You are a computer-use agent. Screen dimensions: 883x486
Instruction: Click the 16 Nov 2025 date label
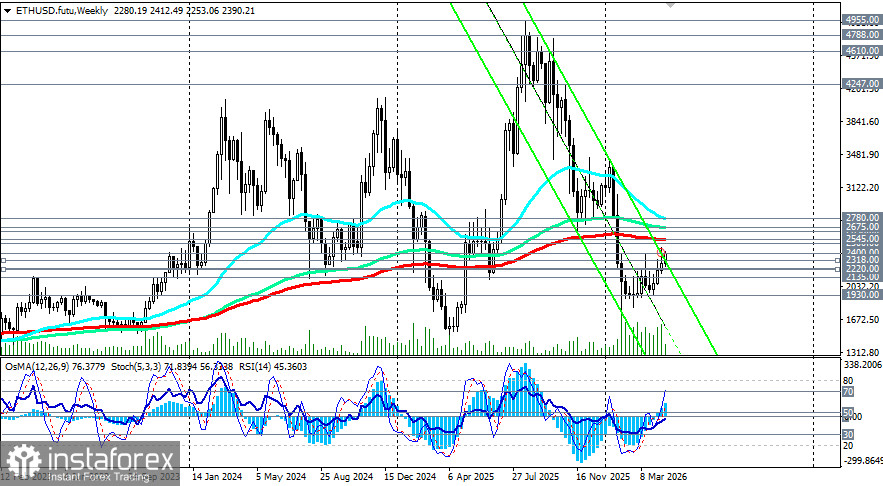click(601, 476)
